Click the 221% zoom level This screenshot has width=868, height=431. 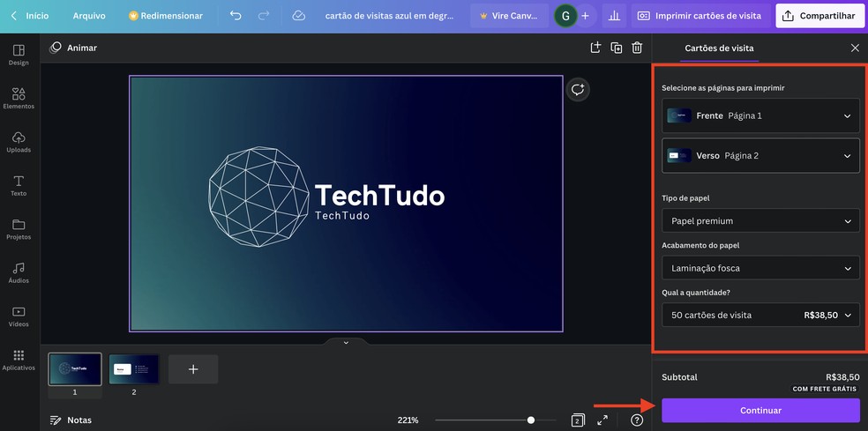(408, 420)
